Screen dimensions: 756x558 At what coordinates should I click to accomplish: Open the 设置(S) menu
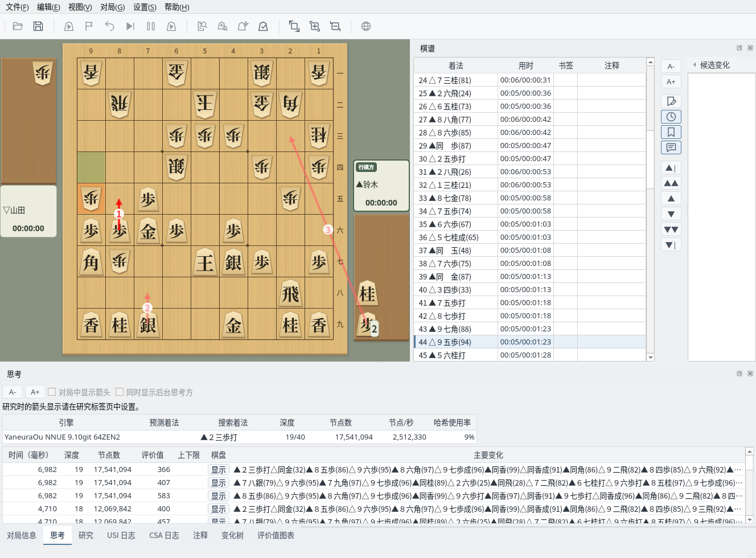coord(145,7)
